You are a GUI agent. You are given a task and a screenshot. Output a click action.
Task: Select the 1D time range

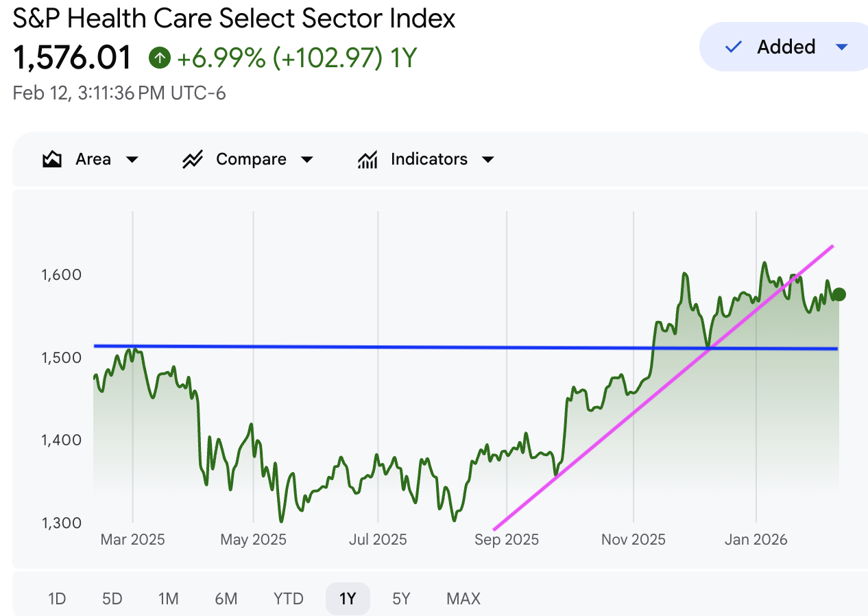click(x=57, y=599)
